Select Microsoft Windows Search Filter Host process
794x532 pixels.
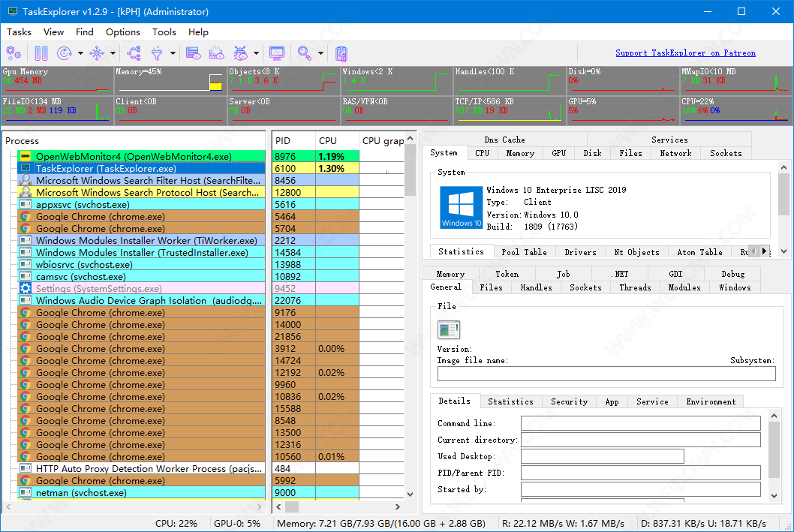[142, 180]
